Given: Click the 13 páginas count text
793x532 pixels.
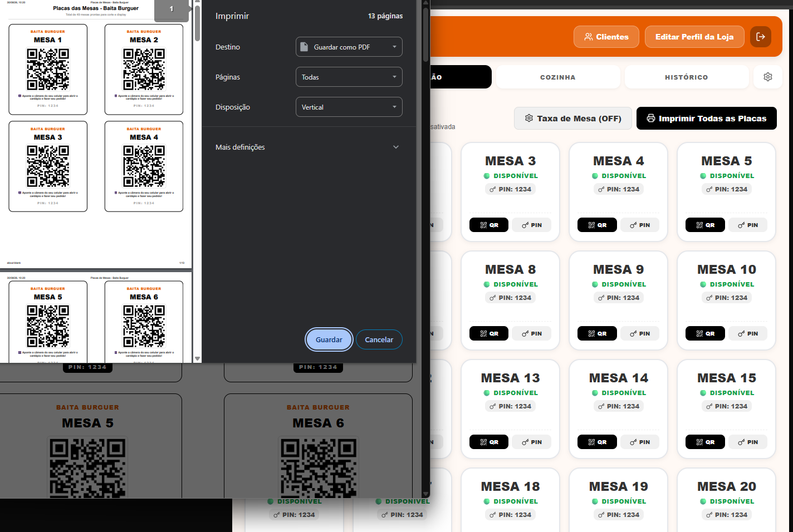Looking at the screenshot, I should pyautogui.click(x=385, y=16).
